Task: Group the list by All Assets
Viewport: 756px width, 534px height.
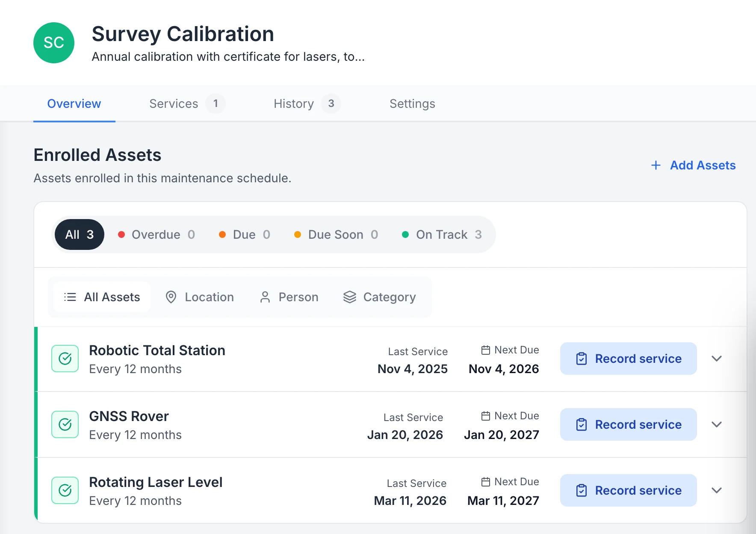Action: pyautogui.click(x=102, y=297)
